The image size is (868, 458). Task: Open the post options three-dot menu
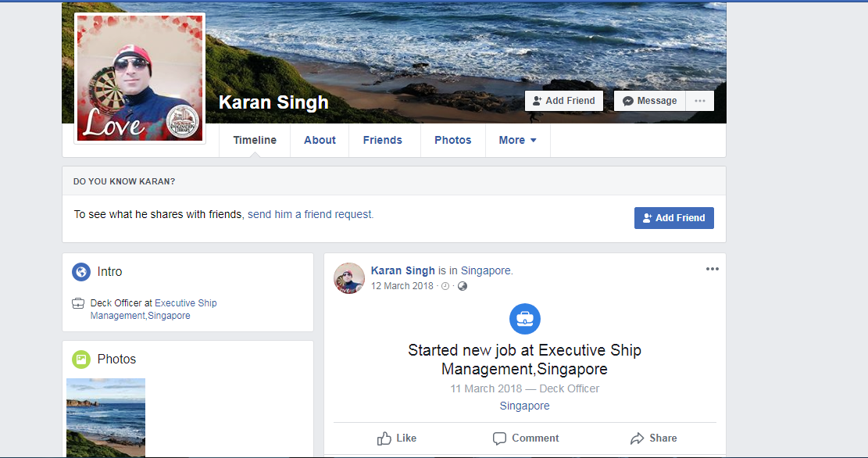tap(712, 269)
